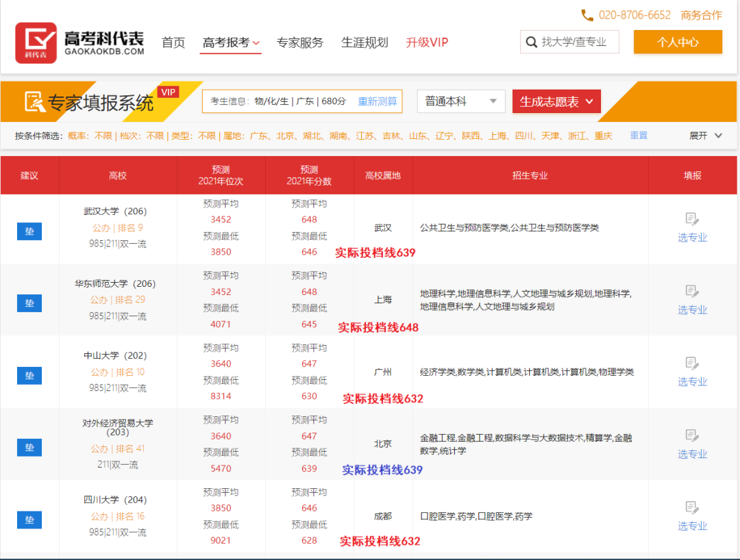Open the 专家服务 nav item
Screen dimensions: 740x560
pyautogui.click(x=299, y=42)
